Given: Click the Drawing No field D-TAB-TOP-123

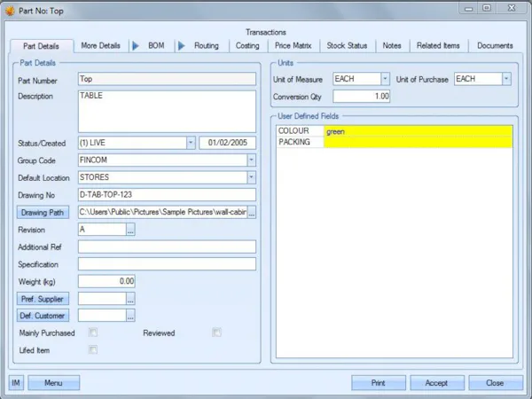Looking at the screenshot, I should [x=167, y=195].
